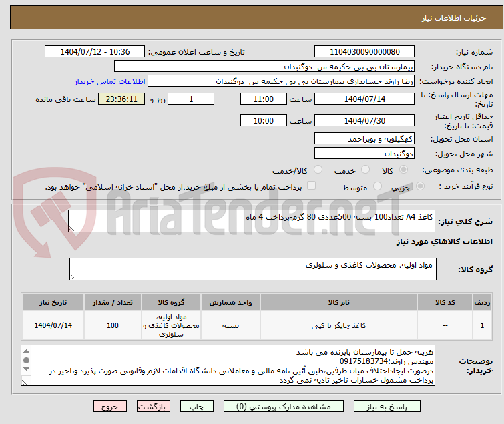Click the unit cell بسته
The height and width of the screenshot is (424, 504).
(230, 325)
